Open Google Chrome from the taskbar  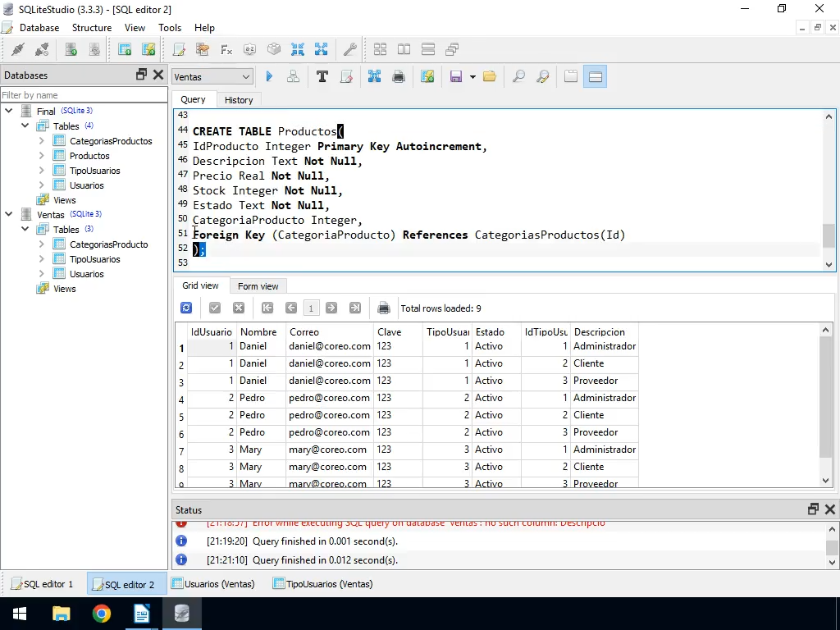pos(102,614)
